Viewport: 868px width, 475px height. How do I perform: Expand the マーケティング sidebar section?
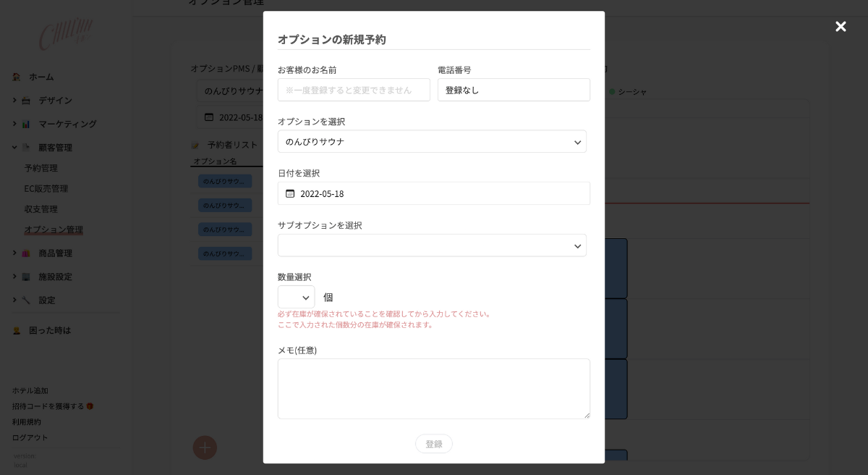tap(14, 124)
